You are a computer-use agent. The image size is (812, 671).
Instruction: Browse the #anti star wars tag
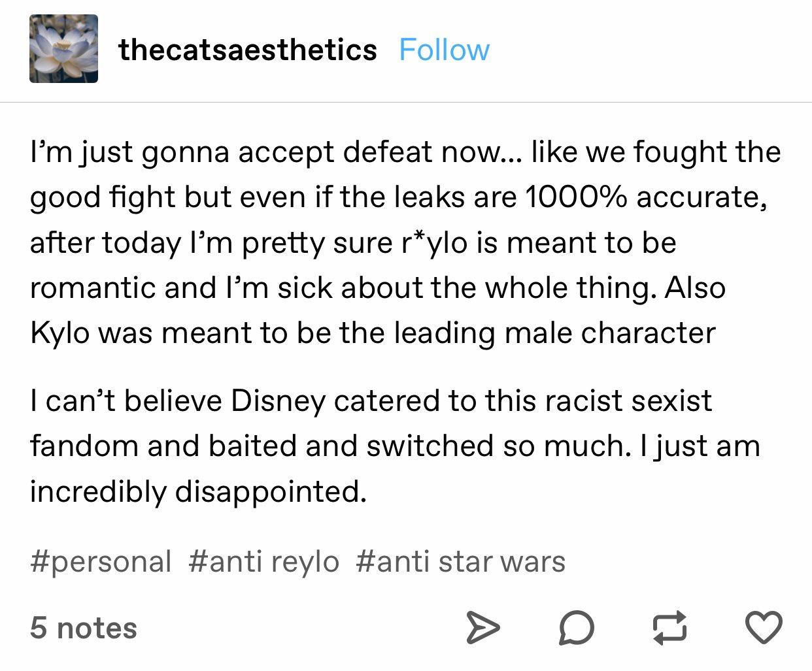click(461, 562)
